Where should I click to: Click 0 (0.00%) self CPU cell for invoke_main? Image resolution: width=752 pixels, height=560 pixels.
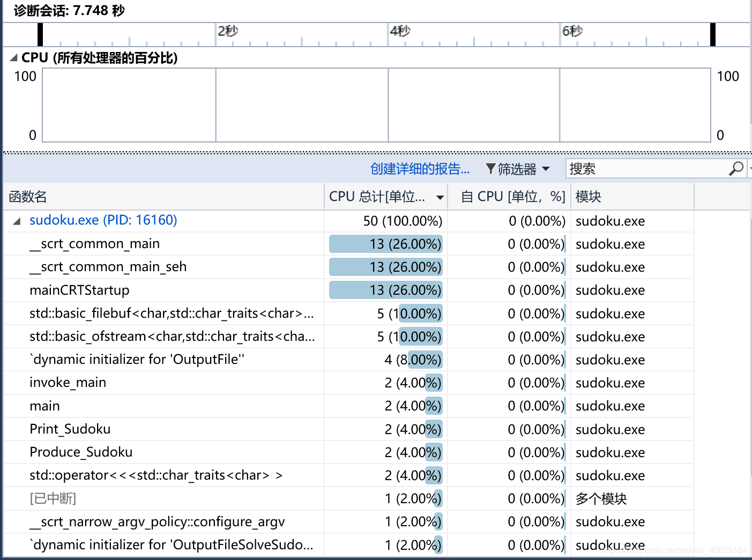[509, 383]
